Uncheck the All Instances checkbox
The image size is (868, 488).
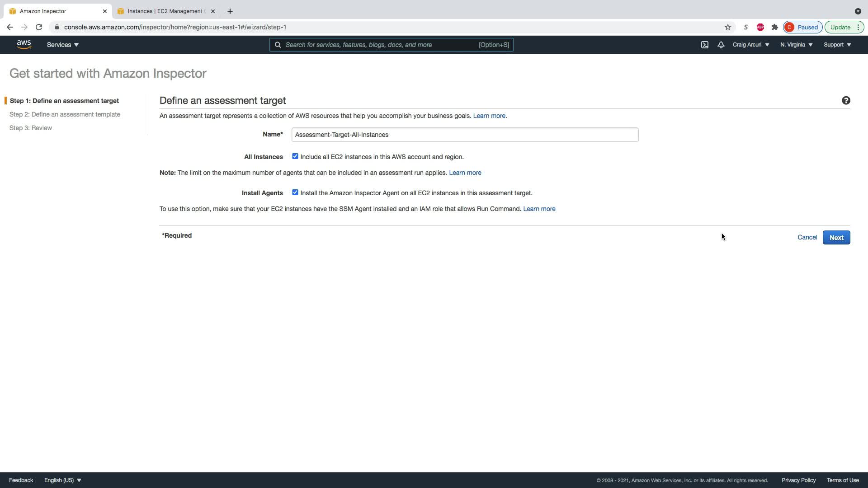point(295,156)
